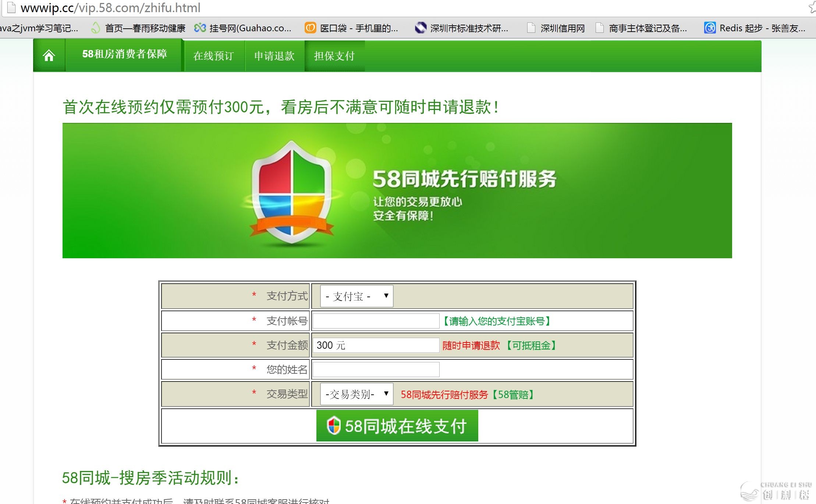Click the 挂号网 bookmark favicon
The height and width of the screenshot is (504, 816).
200,28
